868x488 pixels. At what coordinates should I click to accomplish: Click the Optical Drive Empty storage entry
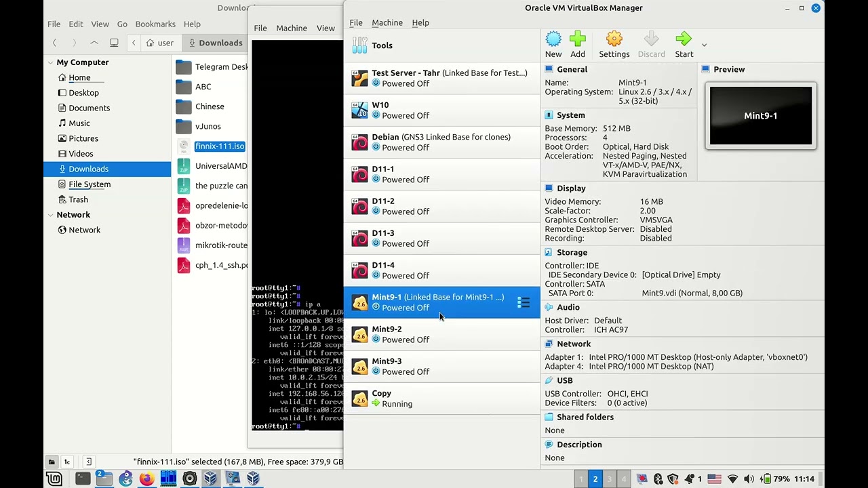[x=681, y=274]
